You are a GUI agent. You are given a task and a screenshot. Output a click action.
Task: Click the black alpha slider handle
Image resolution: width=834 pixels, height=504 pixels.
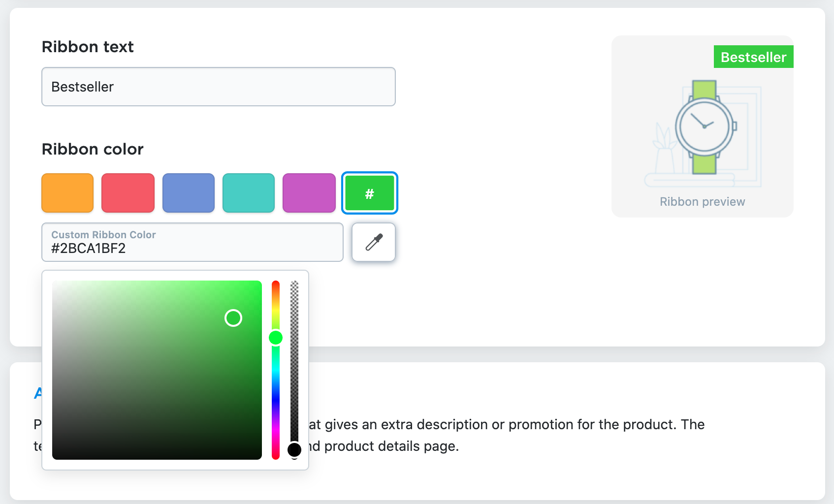coord(295,449)
